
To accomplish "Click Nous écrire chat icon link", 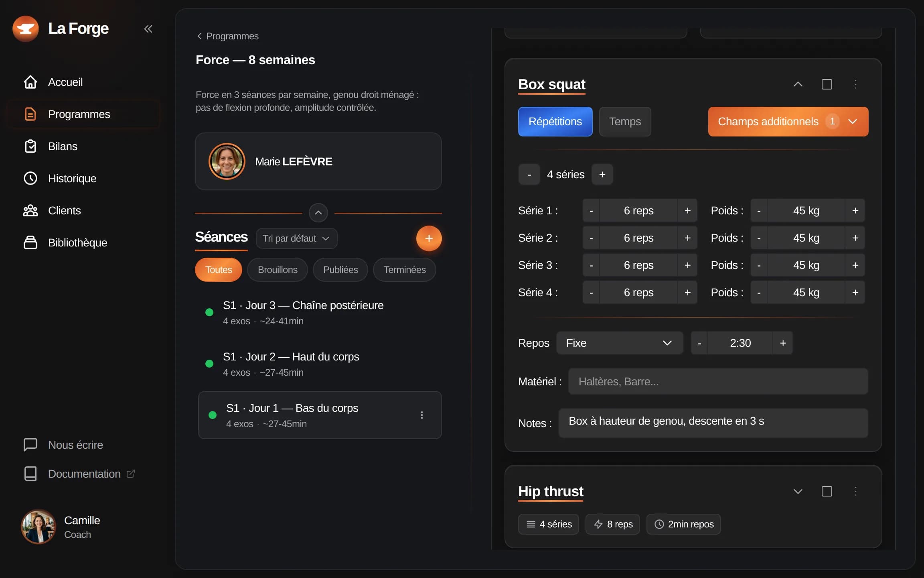I will coord(63,445).
